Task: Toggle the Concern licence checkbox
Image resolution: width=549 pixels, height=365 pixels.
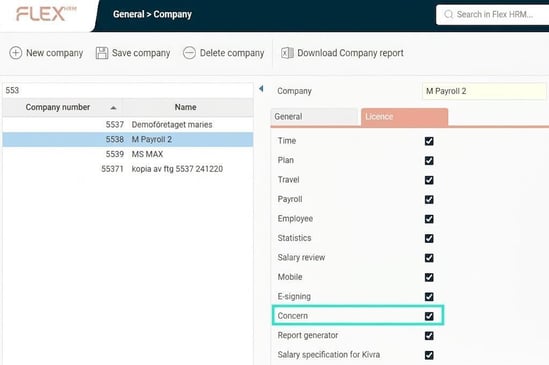Action: coord(429,316)
